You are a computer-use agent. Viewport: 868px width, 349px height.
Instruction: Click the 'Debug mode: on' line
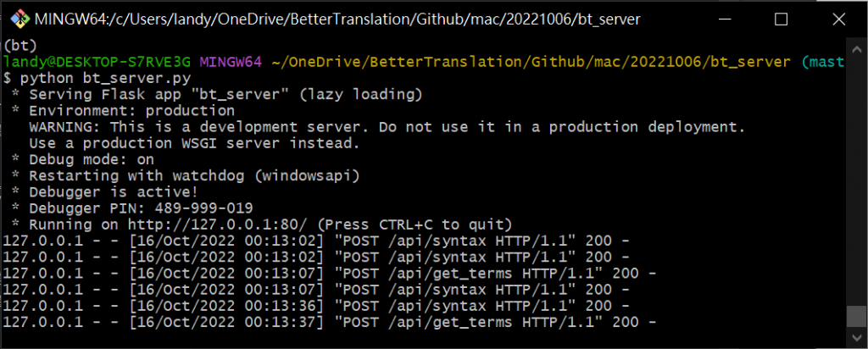(82, 160)
